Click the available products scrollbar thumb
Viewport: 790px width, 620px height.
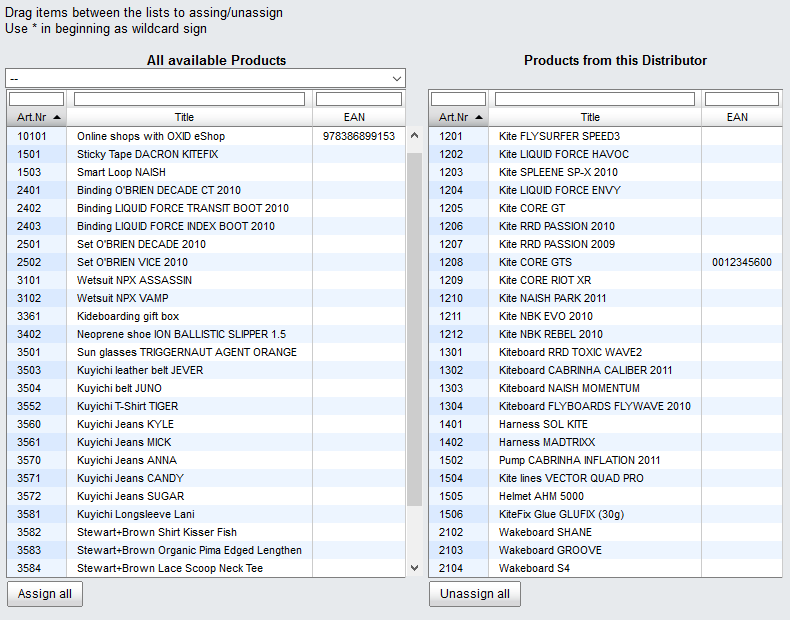tap(415, 329)
